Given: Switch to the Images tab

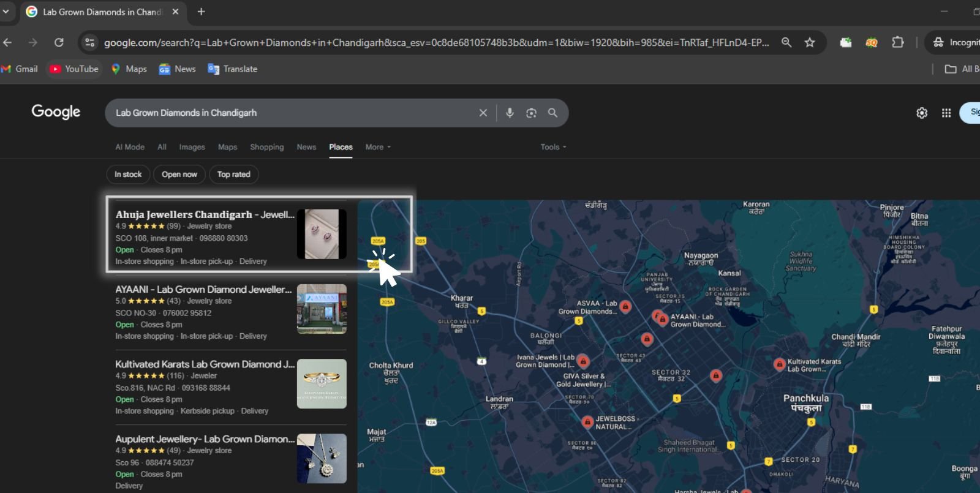Looking at the screenshot, I should (192, 147).
